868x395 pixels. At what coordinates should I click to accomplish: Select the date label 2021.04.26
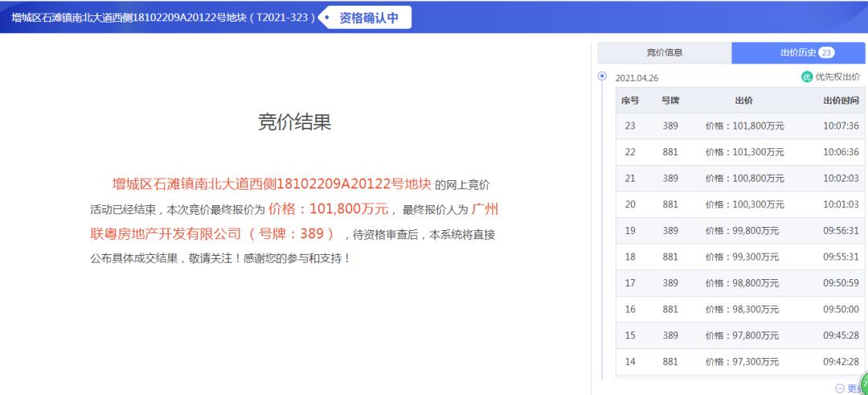637,78
